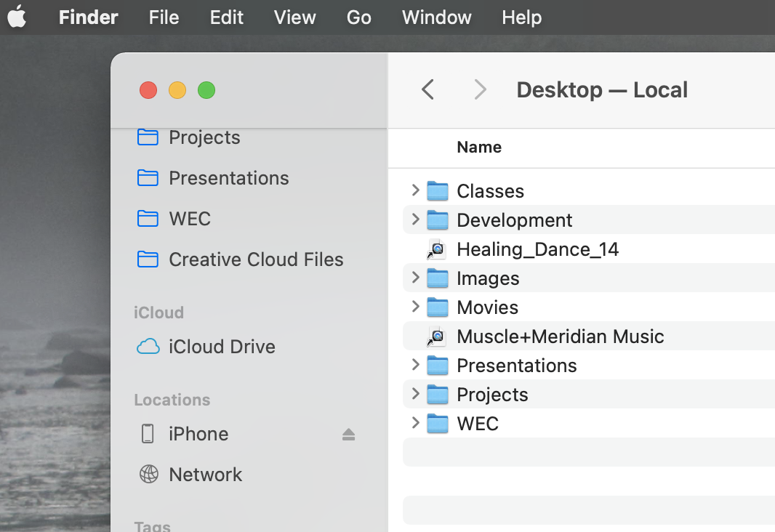Image resolution: width=775 pixels, height=532 pixels.
Task: Click the Presentations folder icon in sidebar
Action: [148, 178]
